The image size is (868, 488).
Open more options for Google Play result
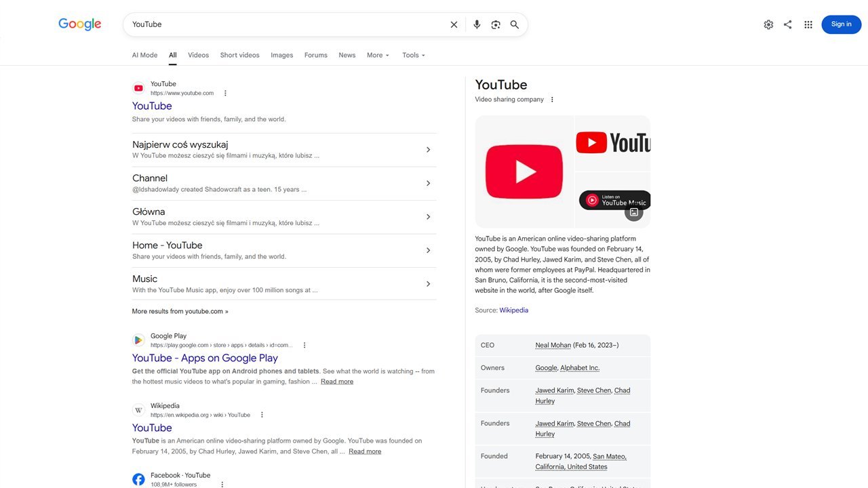(x=304, y=345)
